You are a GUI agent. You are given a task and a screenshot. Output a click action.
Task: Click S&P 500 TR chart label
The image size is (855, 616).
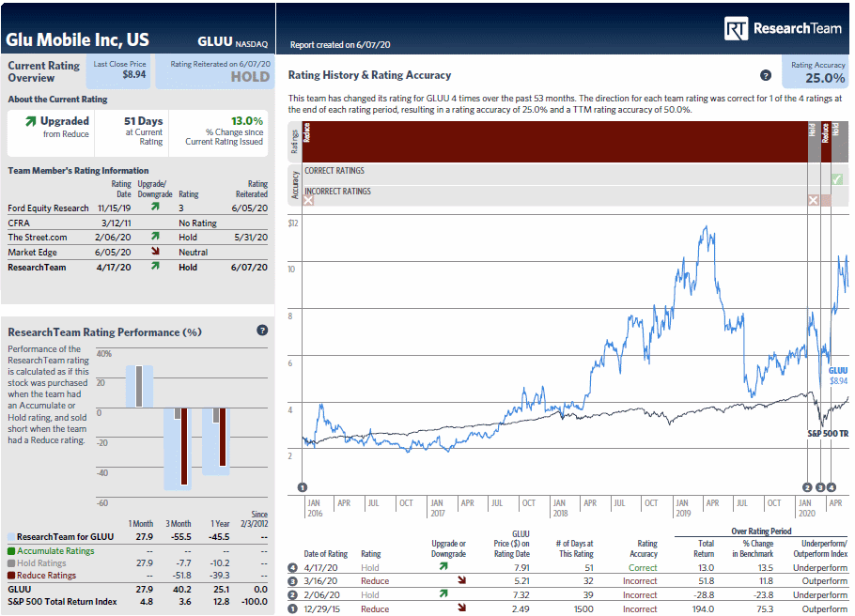point(828,434)
